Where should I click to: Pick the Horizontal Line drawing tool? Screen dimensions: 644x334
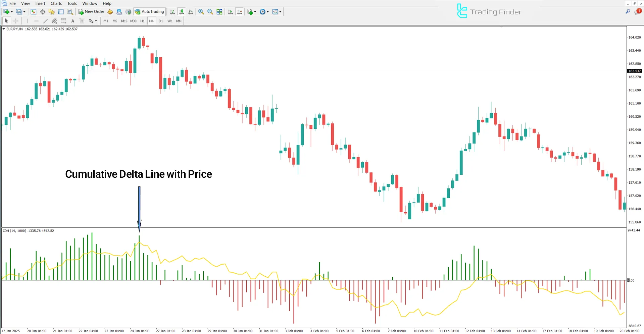tap(36, 21)
